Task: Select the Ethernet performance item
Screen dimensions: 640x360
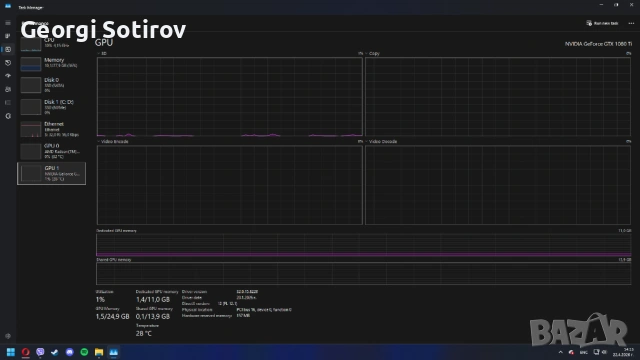Action: pyautogui.click(x=51, y=129)
